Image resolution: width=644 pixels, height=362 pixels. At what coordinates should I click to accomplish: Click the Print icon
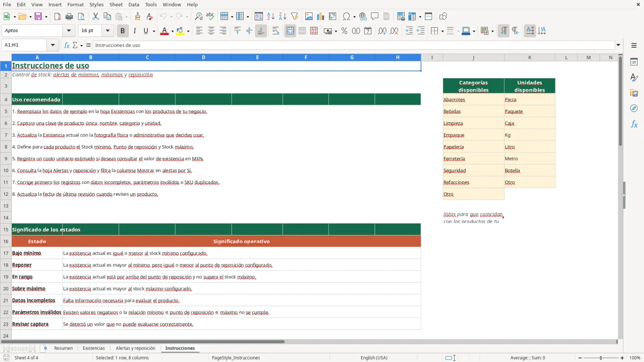[69, 17]
